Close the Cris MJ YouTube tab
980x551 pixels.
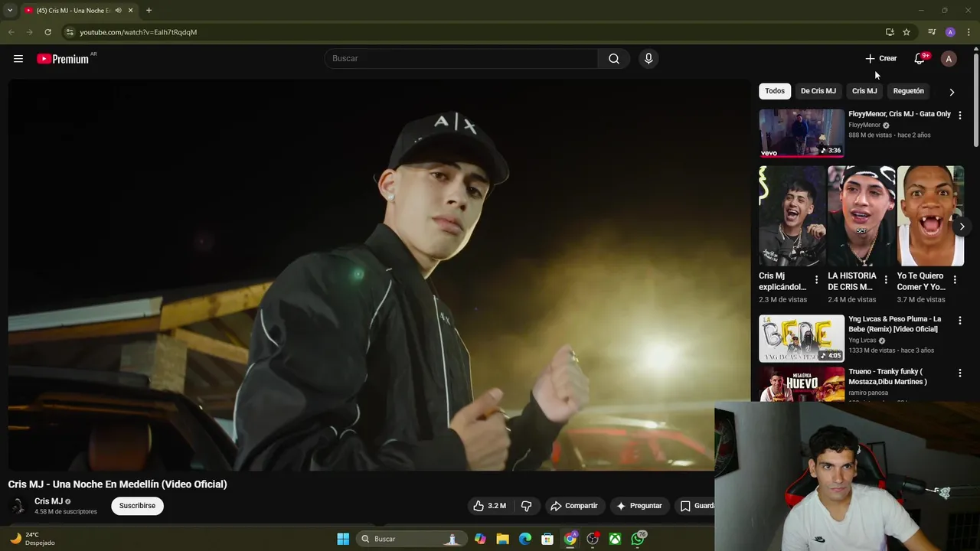(x=130, y=11)
